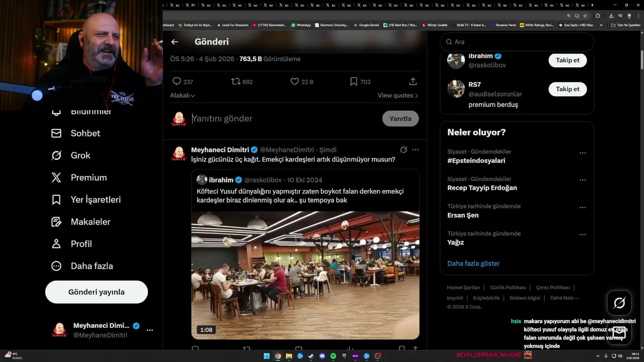The width and height of the screenshot is (644, 362).
Task: Open Profil in the left sidebar
Action: click(71, 244)
